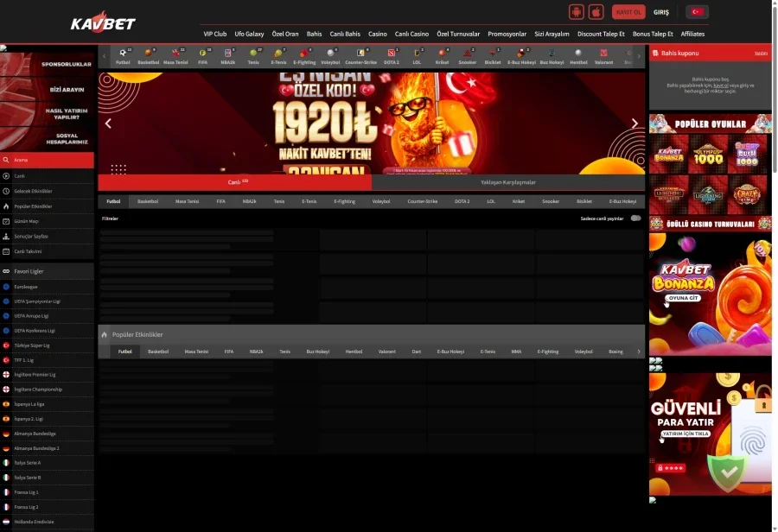
Task: Open Türkiye Süper Lig league
Action: click(x=48, y=345)
